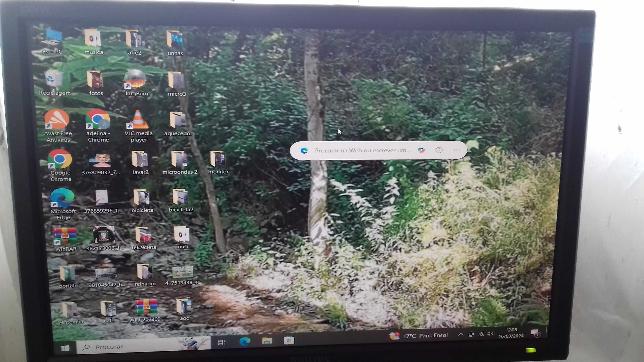Image resolution: width=644 pixels, height=362 pixels.
Task: Show hidden system tray icons chevron
Action: (461, 335)
